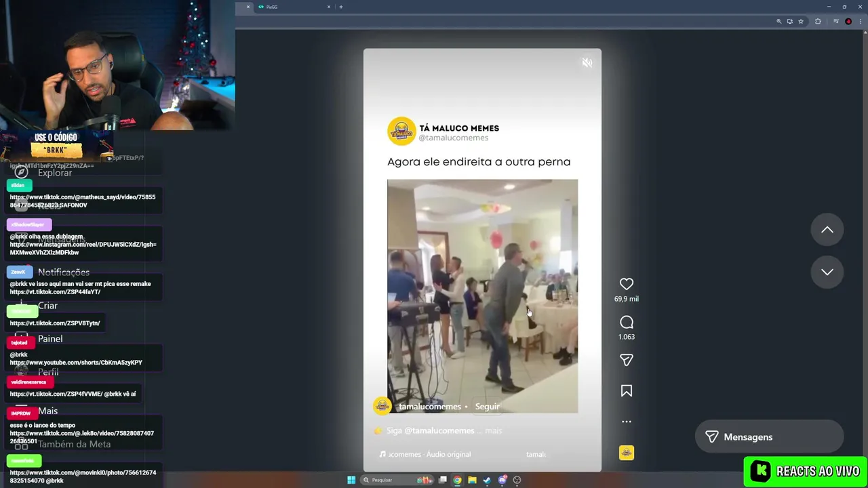The height and width of the screenshot is (488, 868).
Task: Close the first browser tab
Action: [x=248, y=7]
